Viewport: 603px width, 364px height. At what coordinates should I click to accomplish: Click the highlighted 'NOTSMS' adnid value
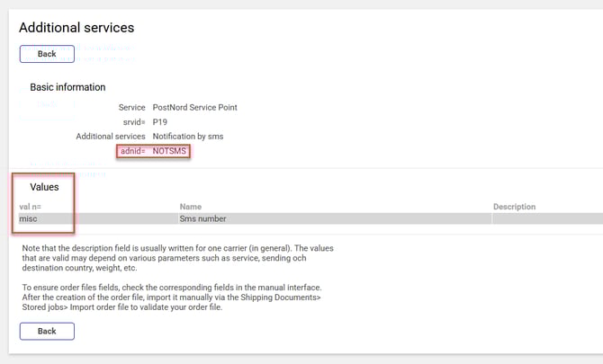coord(170,152)
